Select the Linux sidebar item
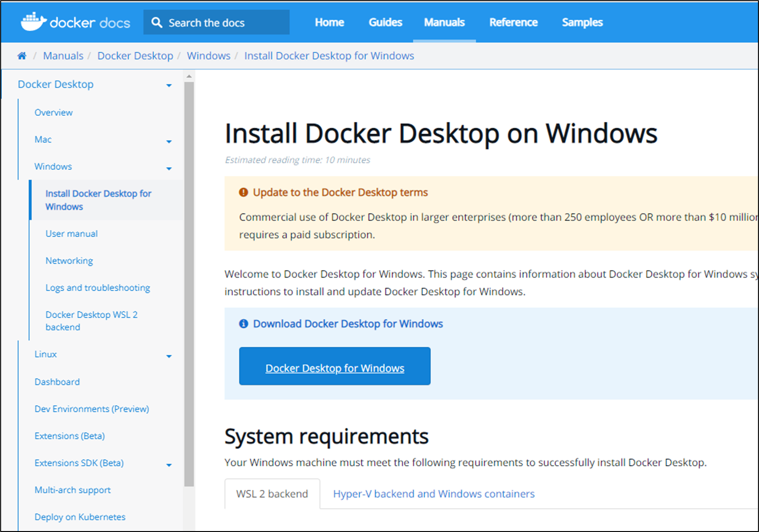The image size is (759, 532). [46, 354]
